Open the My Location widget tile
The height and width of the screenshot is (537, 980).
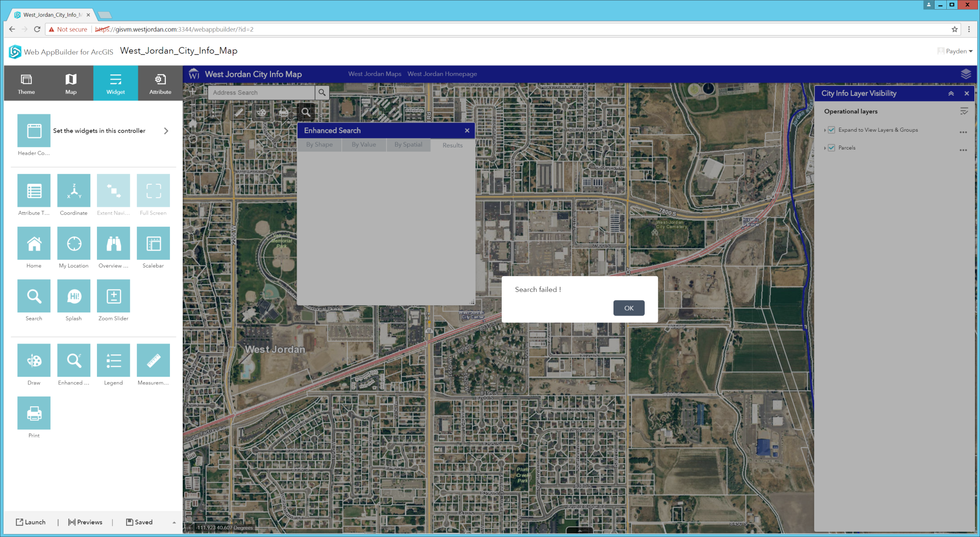[x=73, y=243]
